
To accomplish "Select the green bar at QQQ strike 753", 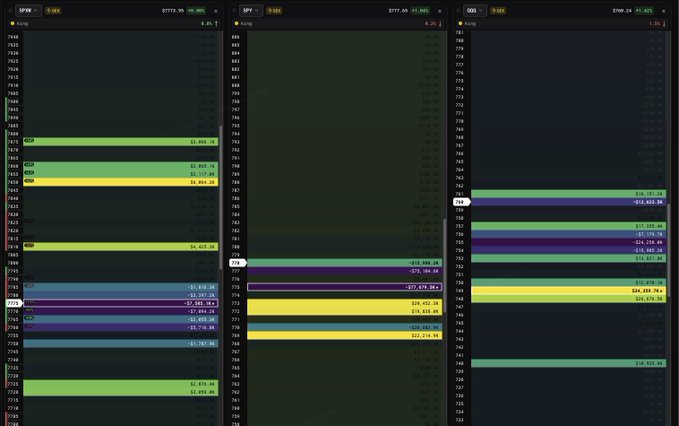I will (569, 258).
